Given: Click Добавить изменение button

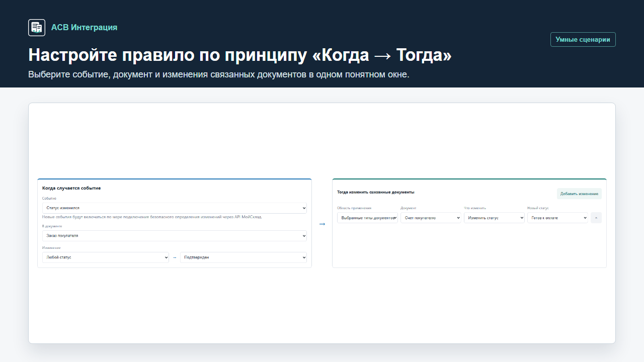Looking at the screenshot, I should click(x=579, y=194).
